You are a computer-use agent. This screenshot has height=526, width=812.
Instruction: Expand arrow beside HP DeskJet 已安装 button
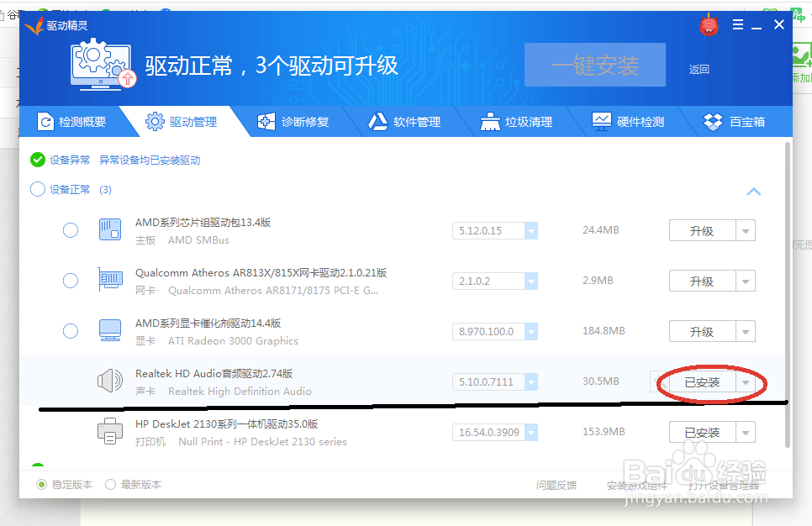tap(746, 432)
